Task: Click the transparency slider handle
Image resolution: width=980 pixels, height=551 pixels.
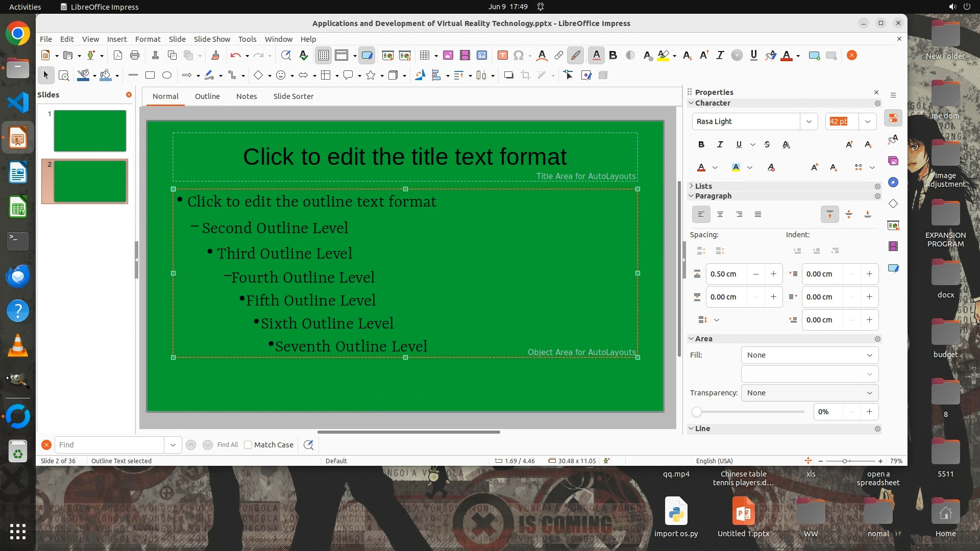Action: point(697,412)
